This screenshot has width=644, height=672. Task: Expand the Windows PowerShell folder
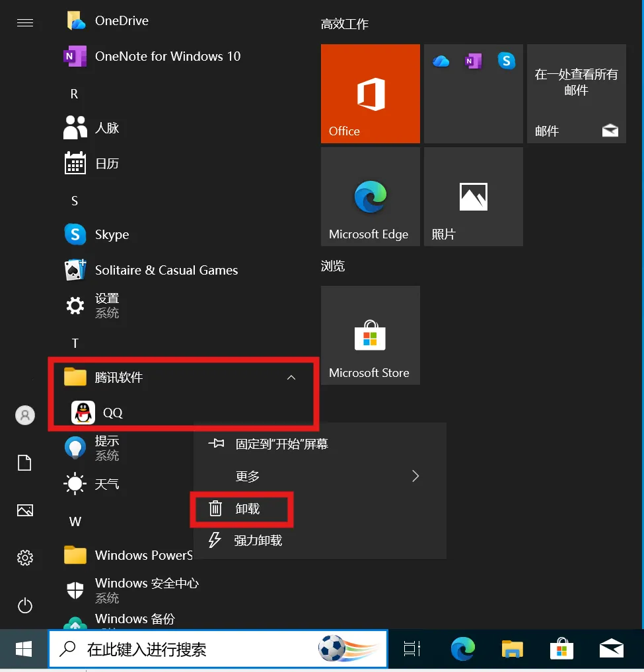(x=127, y=555)
